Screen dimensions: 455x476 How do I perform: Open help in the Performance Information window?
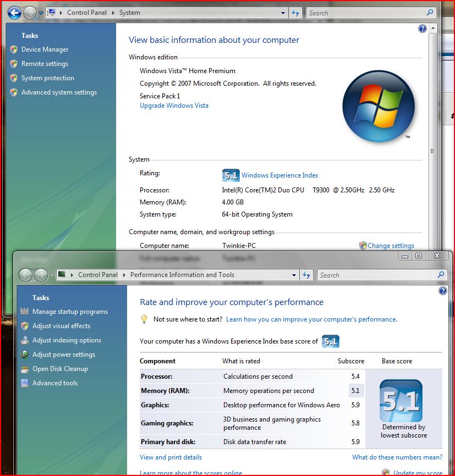pyautogui.click(x=443, y=291)
